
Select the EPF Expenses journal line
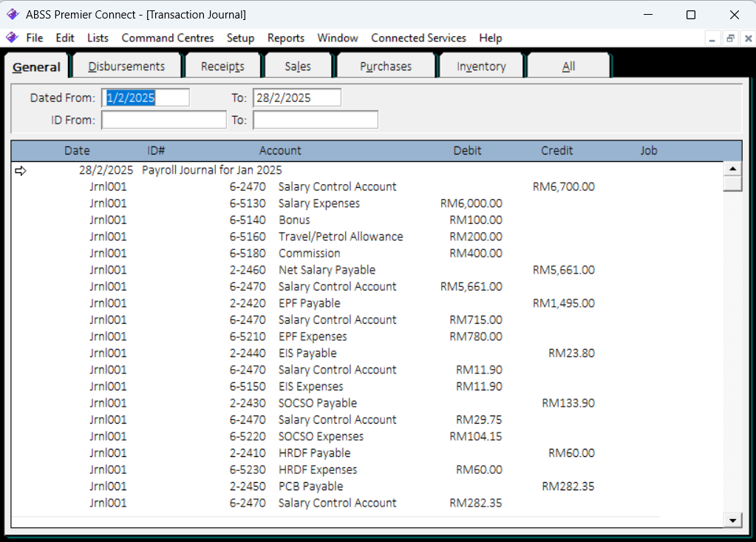(312, 336)
